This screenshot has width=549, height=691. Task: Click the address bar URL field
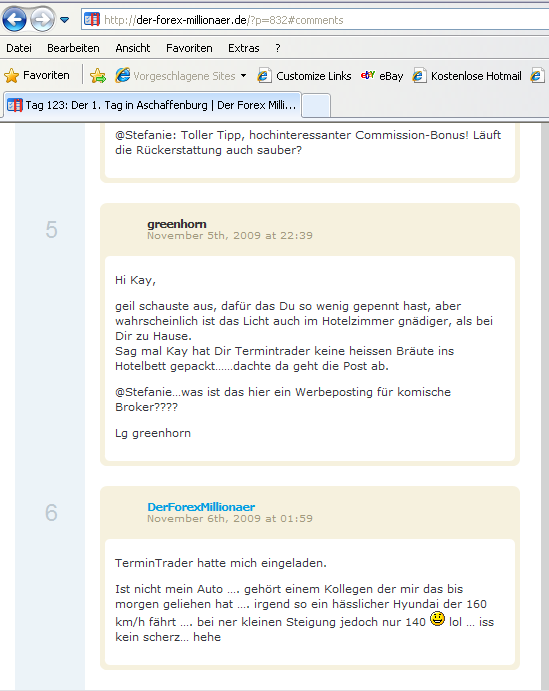[x=315, y=20]
